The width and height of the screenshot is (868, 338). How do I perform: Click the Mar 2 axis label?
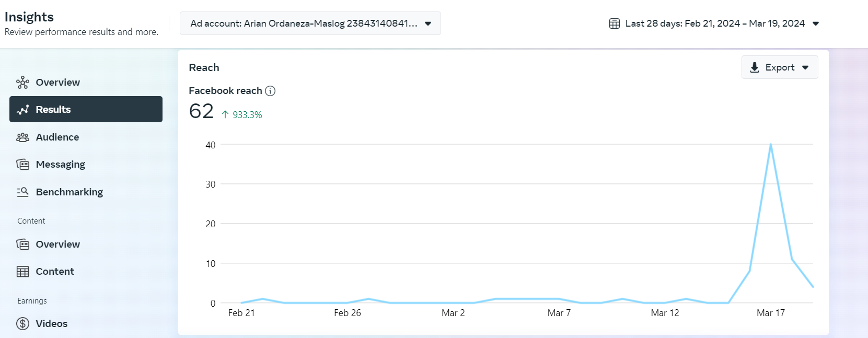[453, 313]
